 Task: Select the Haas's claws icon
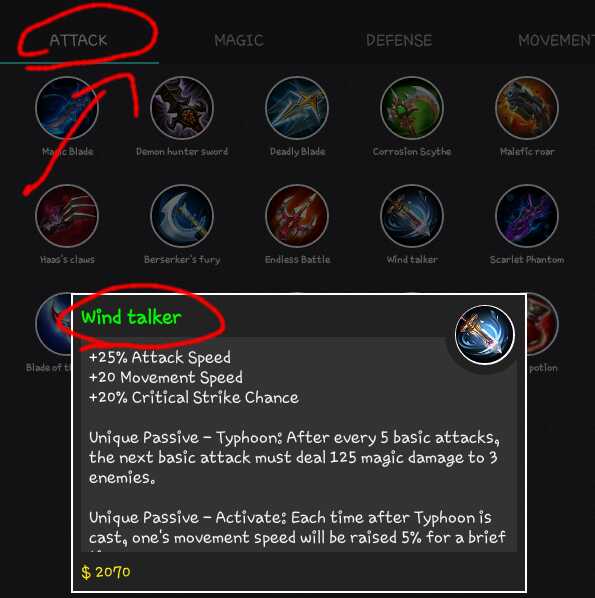67,216
